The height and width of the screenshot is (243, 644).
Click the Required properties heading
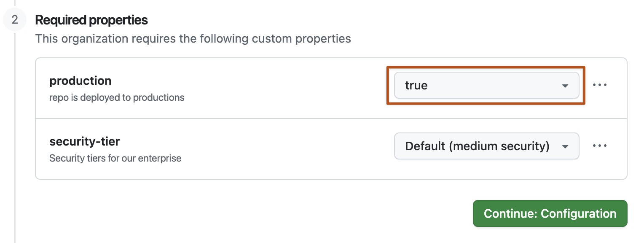91,20
